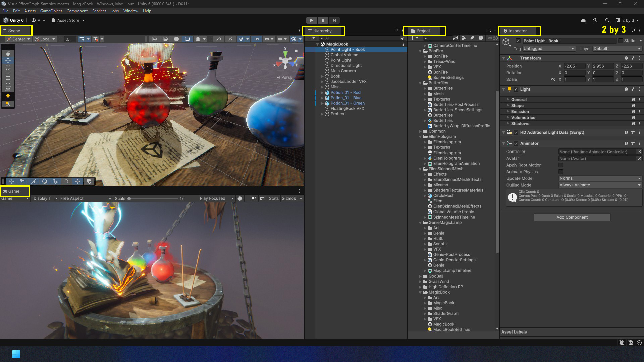Toggle Scene visibility eye icon

257,39
